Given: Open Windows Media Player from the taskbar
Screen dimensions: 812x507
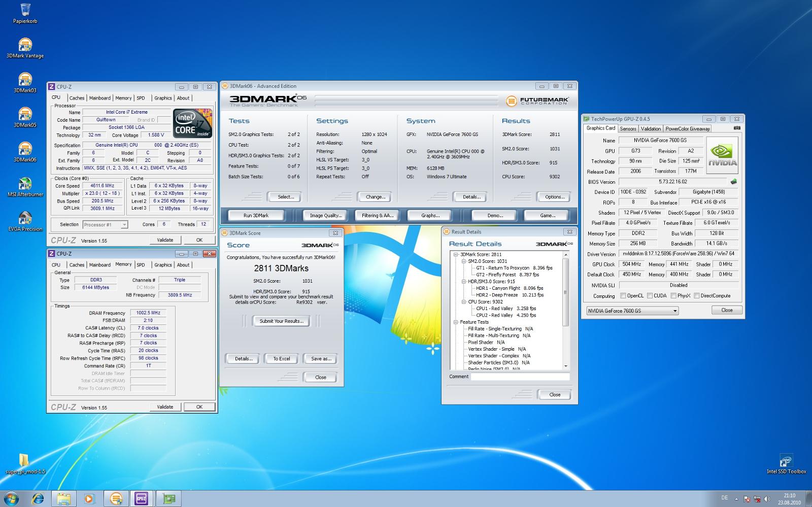Looking at the screenshot, I should tap(89, 499).
